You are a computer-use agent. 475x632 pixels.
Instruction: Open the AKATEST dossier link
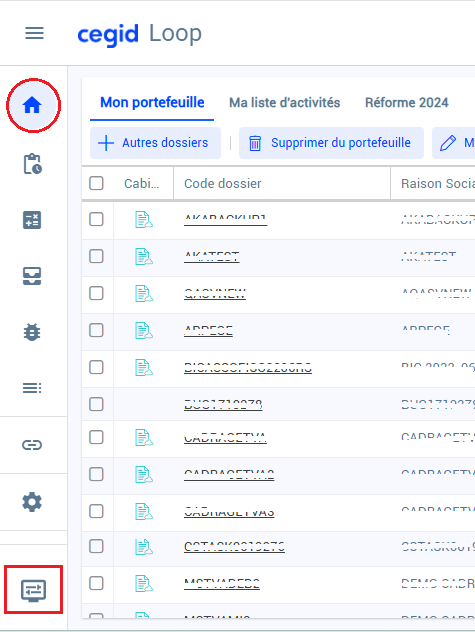point(212,257)
